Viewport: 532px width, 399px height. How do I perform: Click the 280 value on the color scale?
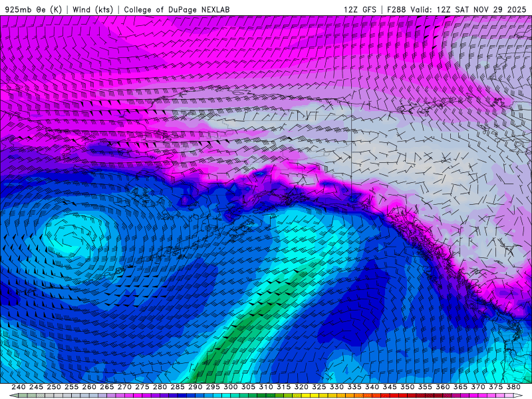(x=160, y=387)
